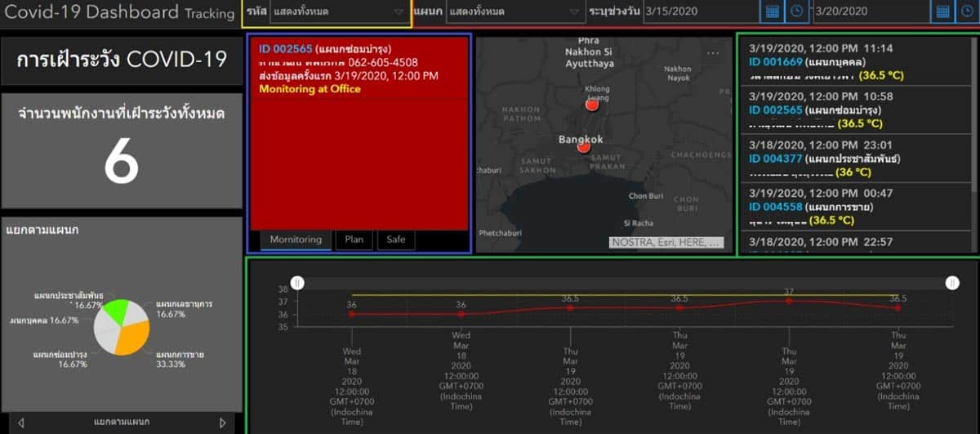980x434 pixels.
Task: Open the map's three-dot options menu
Action: (x=713, y=53)
